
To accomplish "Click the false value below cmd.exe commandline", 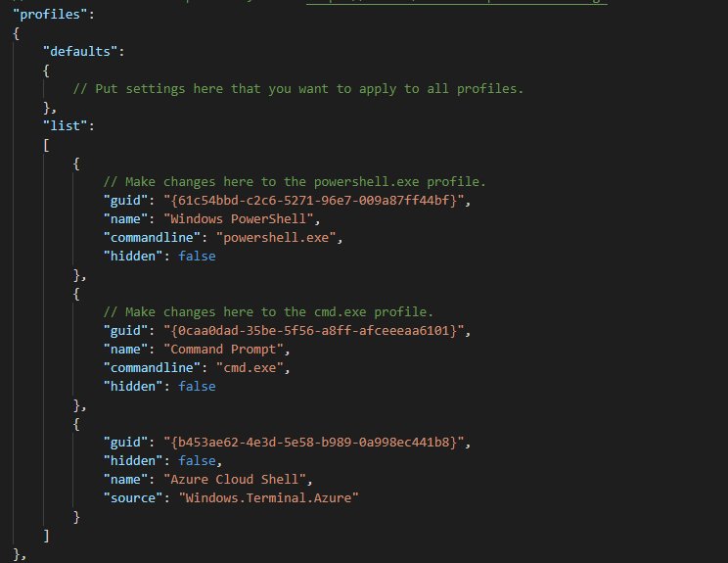I will (x=195, y=386).
